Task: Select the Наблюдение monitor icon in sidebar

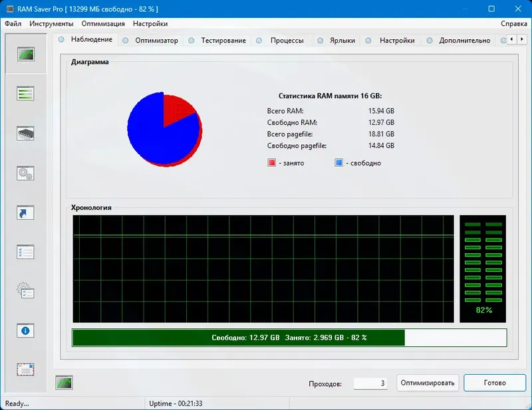Action: [25, 53]
